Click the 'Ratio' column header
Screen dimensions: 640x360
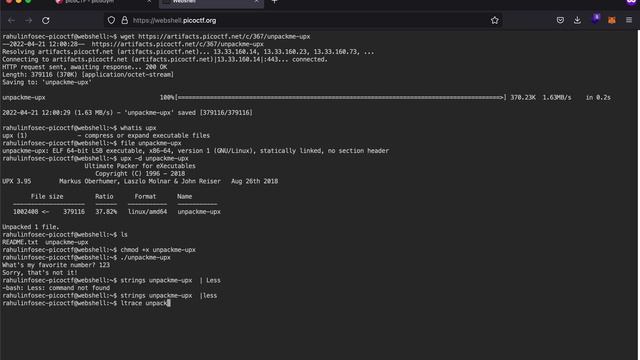(x=104, y=196)
